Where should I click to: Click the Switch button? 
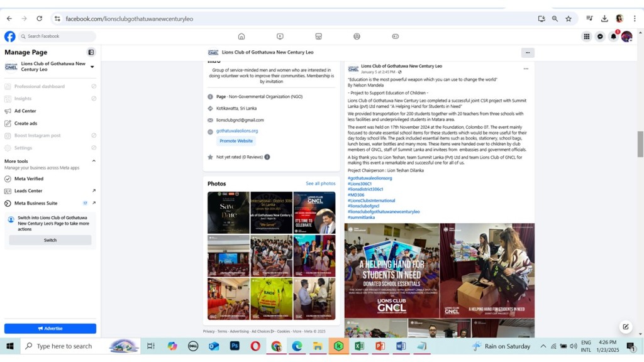click(x=50, y=240)
